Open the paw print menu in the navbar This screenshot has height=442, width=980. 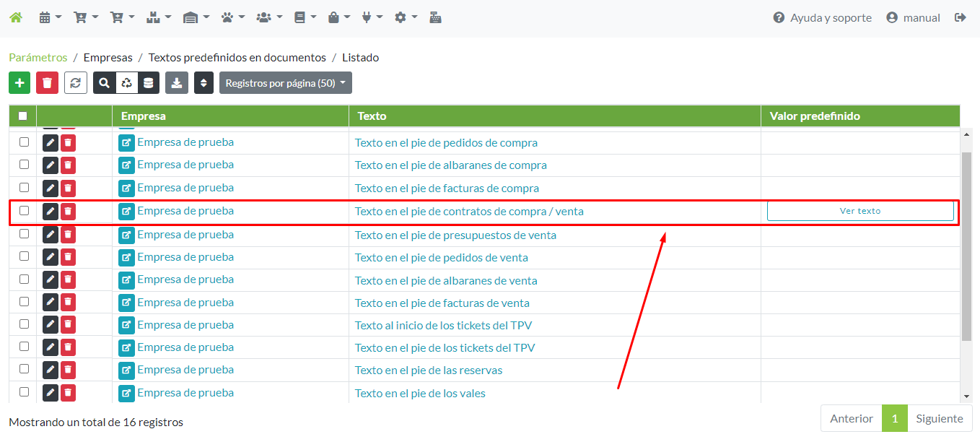click(232, 17)
